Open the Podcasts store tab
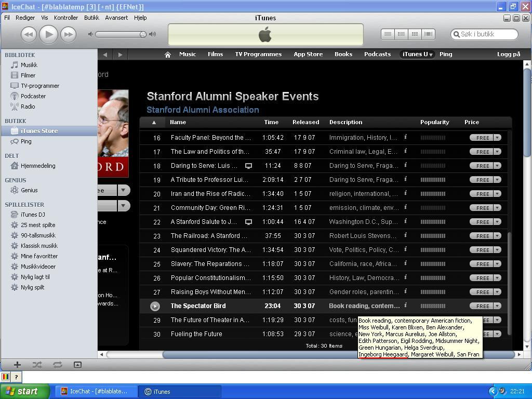532x399 pixels. pyautogui.click(x=377, y=54)
